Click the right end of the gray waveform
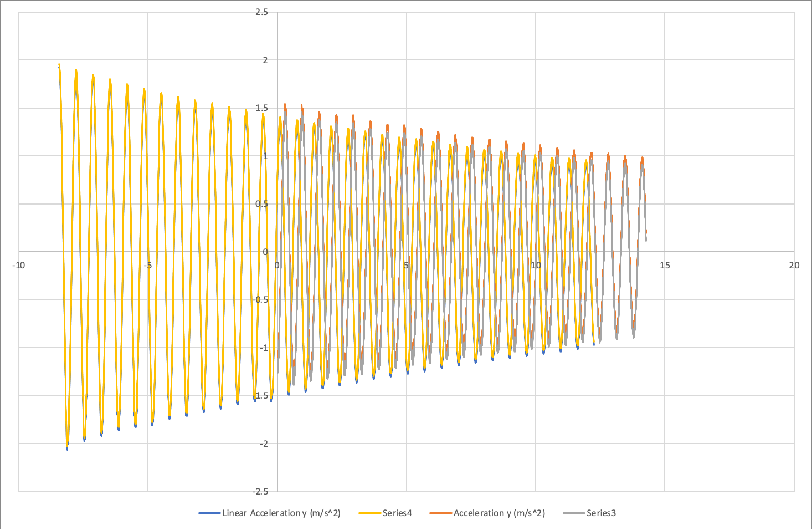The image size is (812, 530). point(646,239)
